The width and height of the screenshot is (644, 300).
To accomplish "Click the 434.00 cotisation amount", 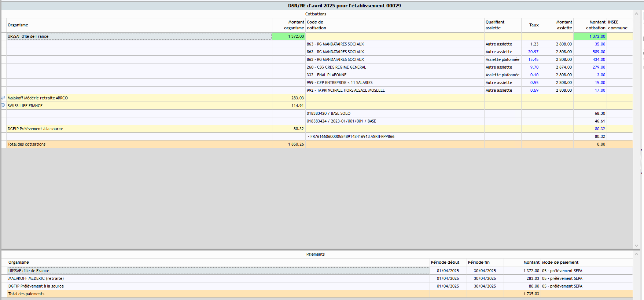I will pos(599,59).
